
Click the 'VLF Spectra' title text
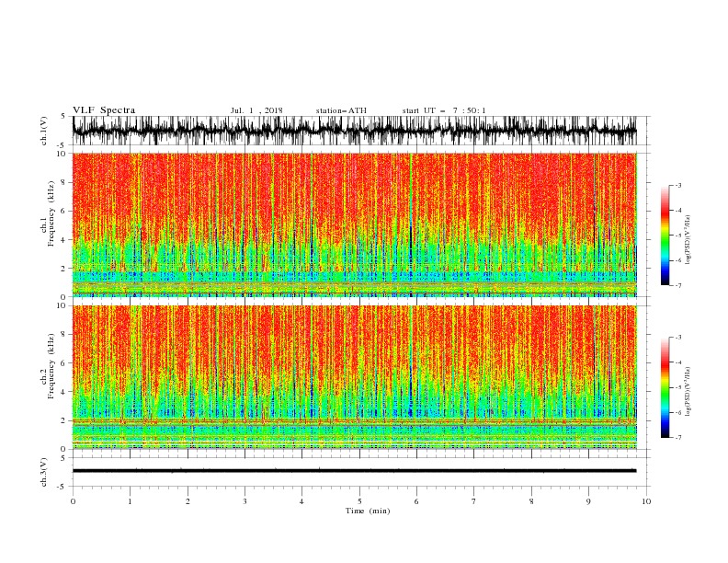click(104, 110)
